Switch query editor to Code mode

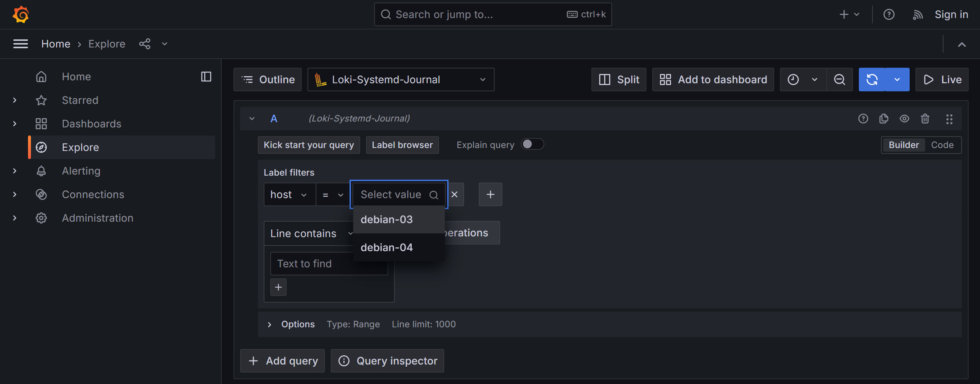pos(942,145)
